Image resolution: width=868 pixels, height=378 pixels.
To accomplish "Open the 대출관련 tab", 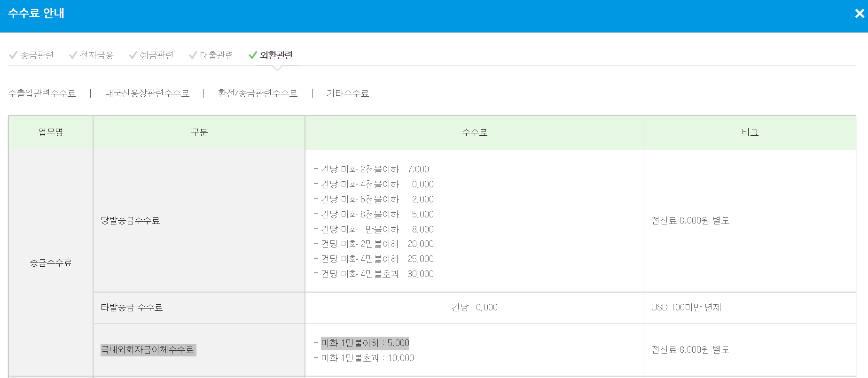I will coord(217,55).
